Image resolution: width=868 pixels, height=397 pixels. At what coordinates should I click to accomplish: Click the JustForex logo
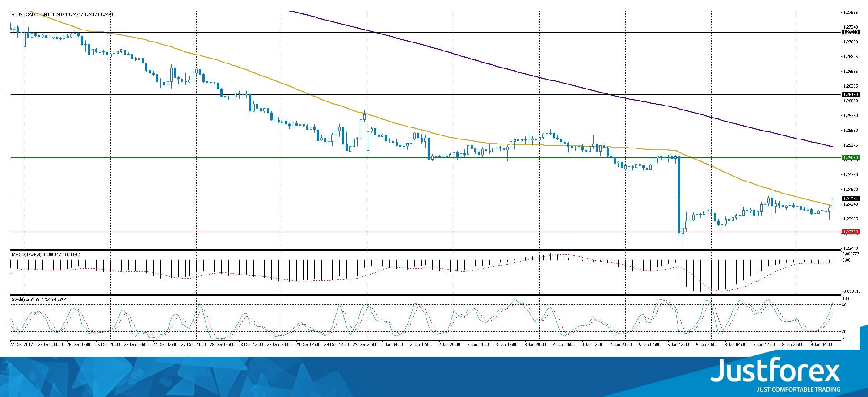tap(775, 375)
